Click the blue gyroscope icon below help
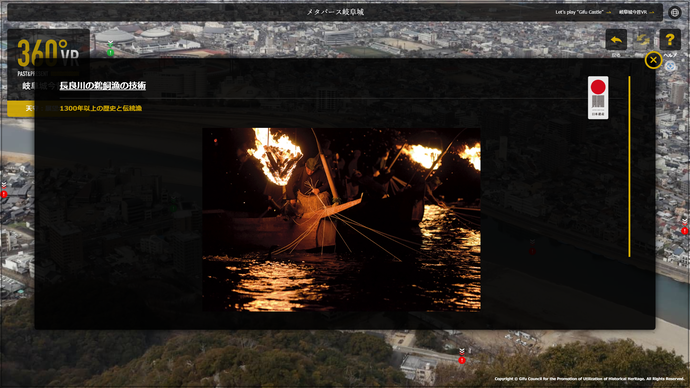 tap(670, 66)
